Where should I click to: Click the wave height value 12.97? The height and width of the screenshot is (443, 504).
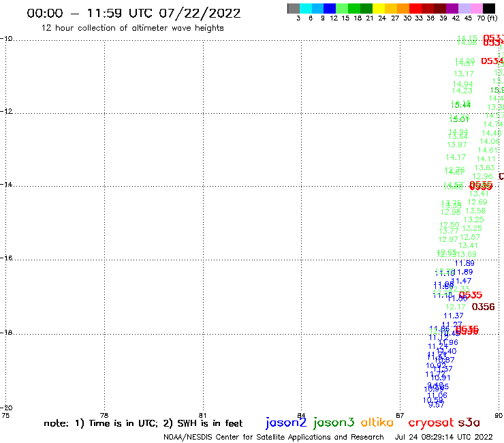tap(448, 239)
